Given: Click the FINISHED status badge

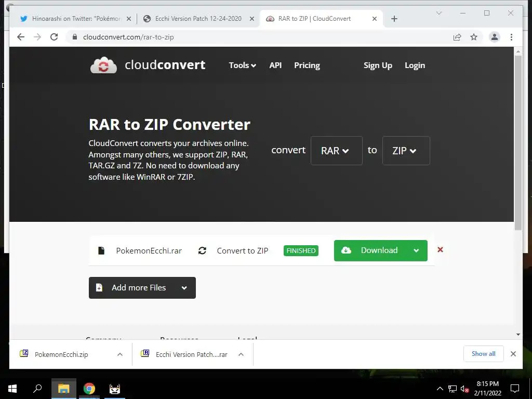Looking at the screenshot, I should tap(301, 251).
